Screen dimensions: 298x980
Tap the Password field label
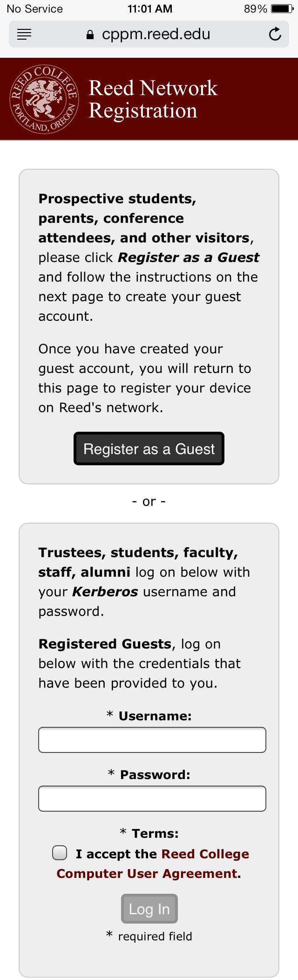click(155, 775)
